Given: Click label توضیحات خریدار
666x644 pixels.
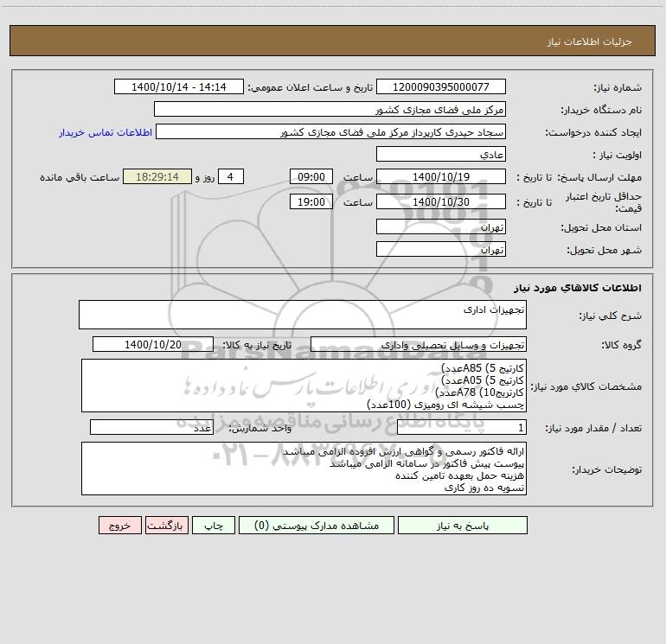Looking at the screenshot, I should (607, 469).
